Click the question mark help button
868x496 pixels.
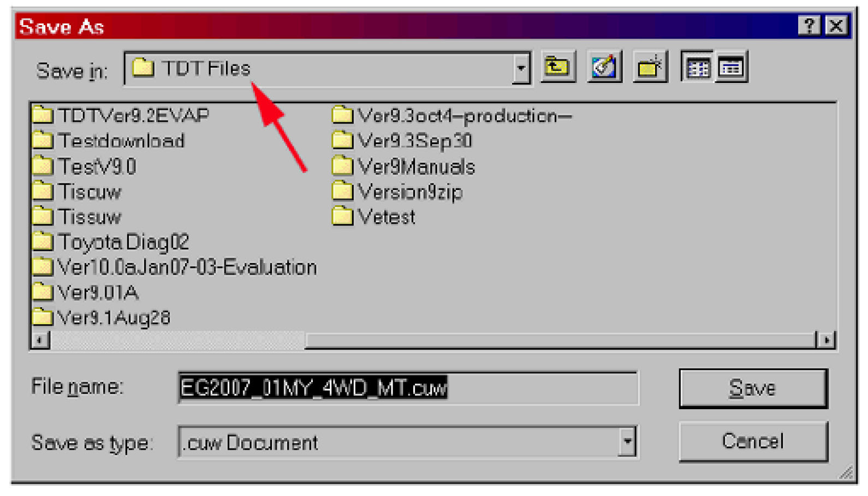(809, 26)
